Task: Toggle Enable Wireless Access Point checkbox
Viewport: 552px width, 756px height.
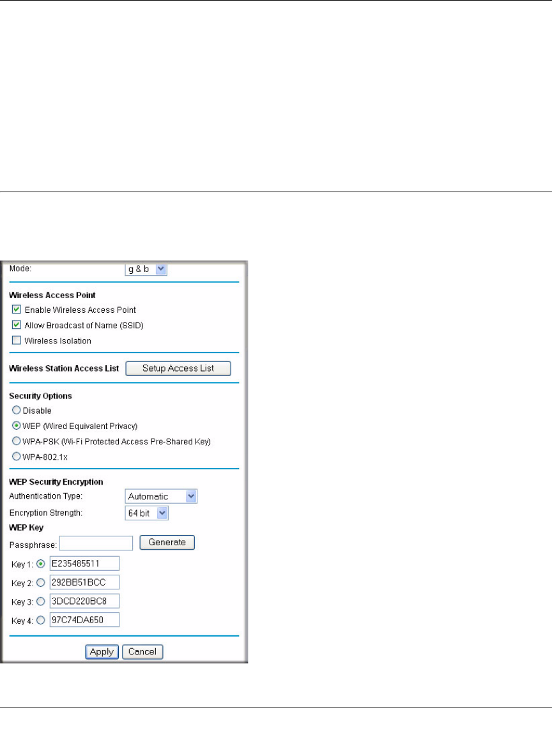Action: coord(17,310)
